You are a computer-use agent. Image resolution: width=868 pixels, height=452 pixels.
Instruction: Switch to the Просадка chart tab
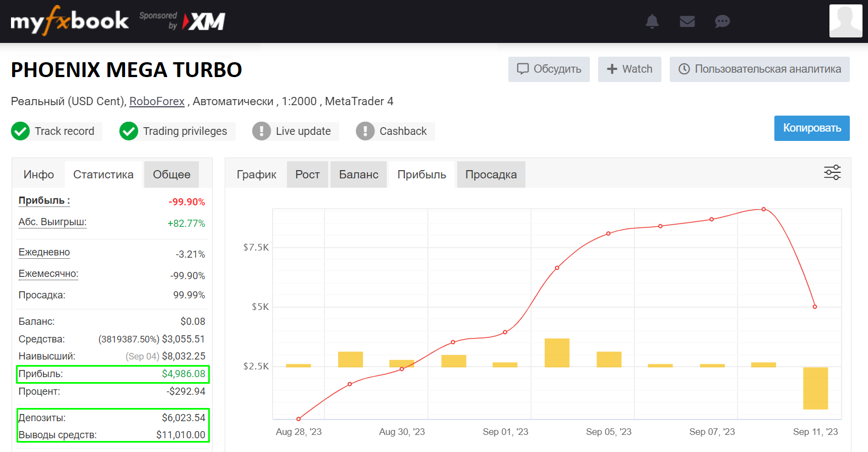tap(491, 175)
